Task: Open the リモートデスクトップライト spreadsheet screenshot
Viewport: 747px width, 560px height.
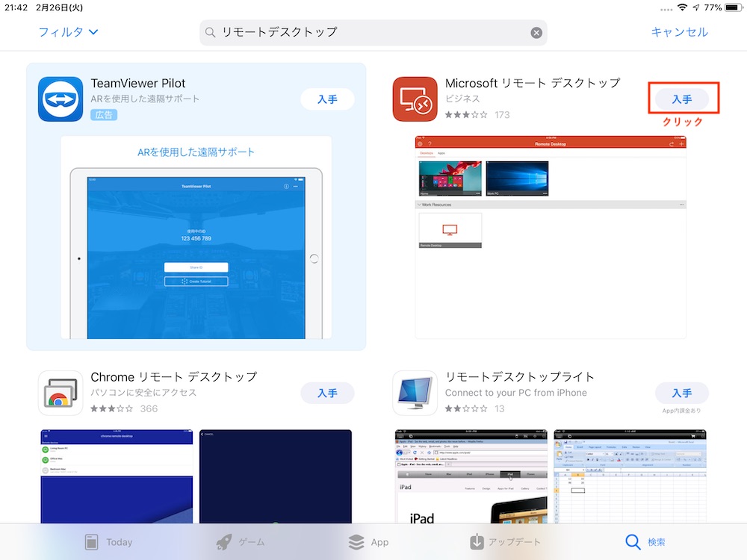Action: (x=630, y=476)
